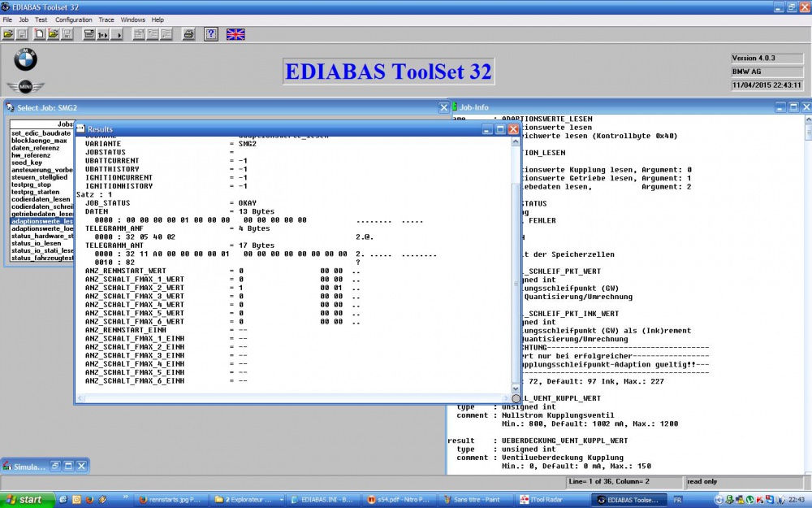The image size is (812, 508).
Task: Switch to EDIABAS.INI taskbar button
Action: pos(323,500)
